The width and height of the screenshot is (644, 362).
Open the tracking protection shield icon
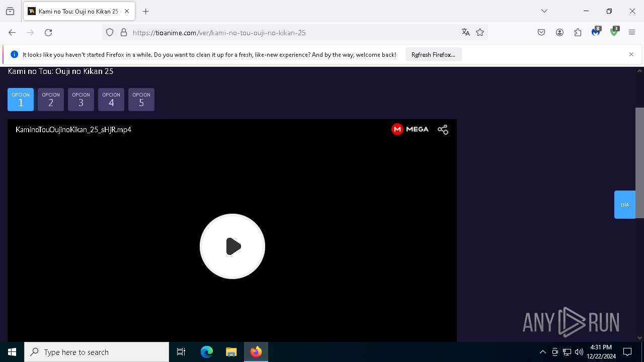(110, 33)
